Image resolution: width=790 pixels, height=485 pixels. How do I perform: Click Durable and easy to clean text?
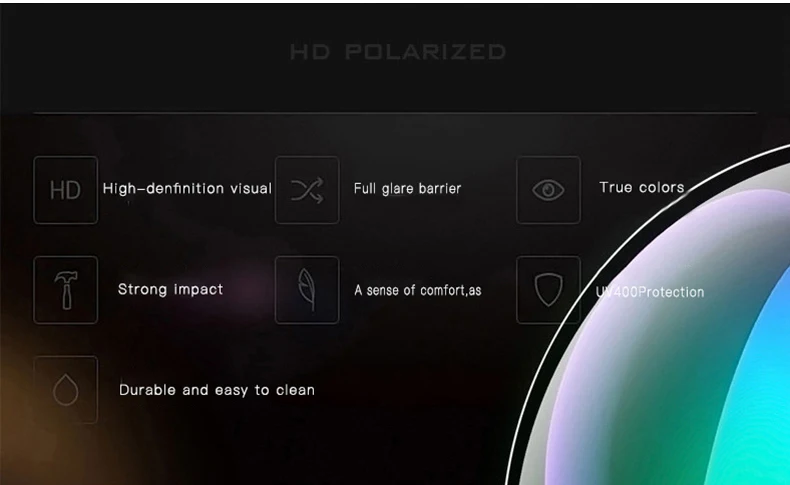pyautogui.click(x=217, y=390)
